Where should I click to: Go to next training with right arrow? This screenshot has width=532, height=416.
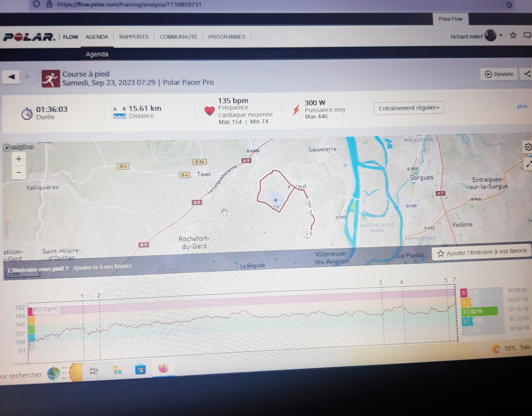(x=29, y=77)
